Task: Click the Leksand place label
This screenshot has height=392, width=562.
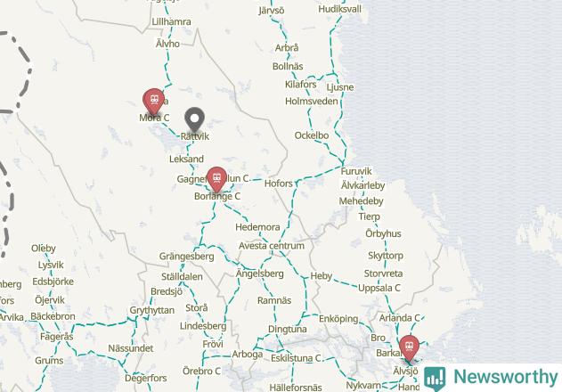Action: [x=186, y=159]
